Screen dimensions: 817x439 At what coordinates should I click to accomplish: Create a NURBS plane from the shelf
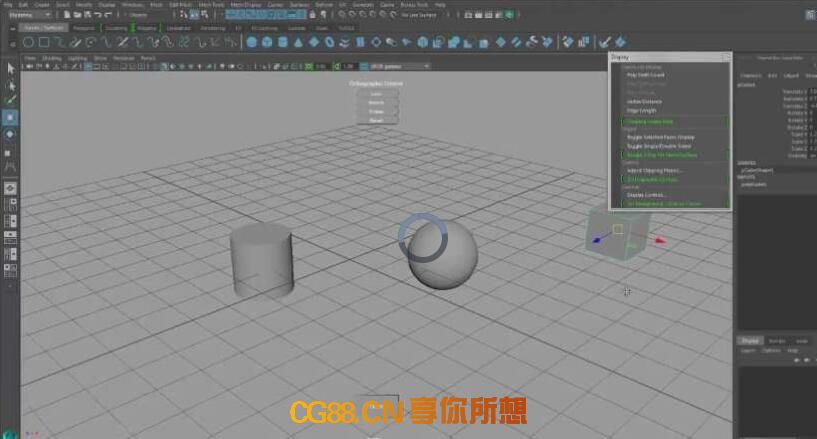pos(314,42)
